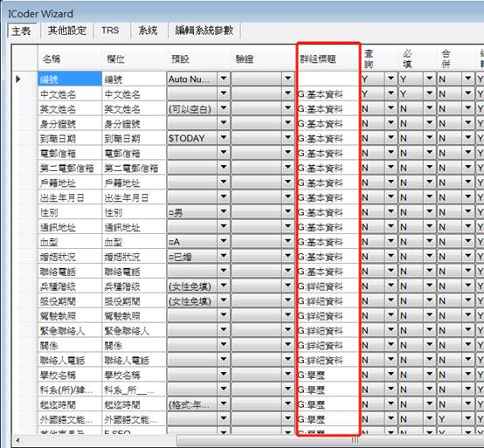This screenshot has height=448, width=484.
Task: Expand the Auto Nu... default dropdown
Action: pos(224,79)
